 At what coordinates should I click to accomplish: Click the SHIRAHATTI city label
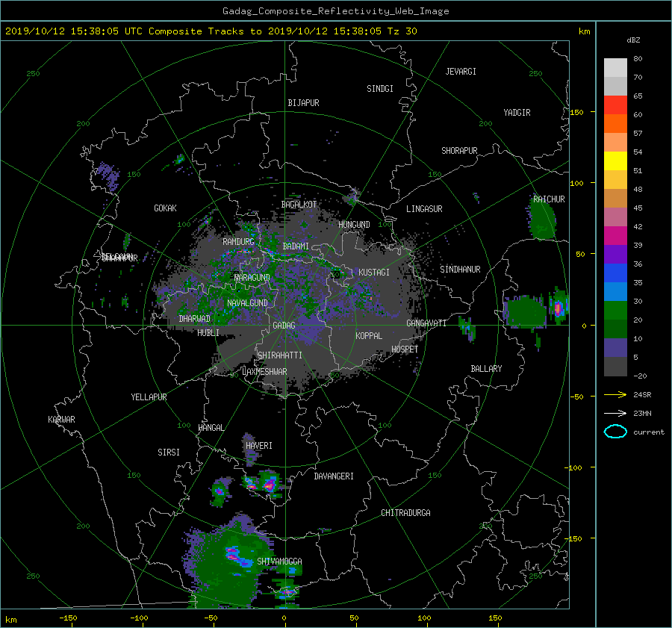(x=280, y=355)
